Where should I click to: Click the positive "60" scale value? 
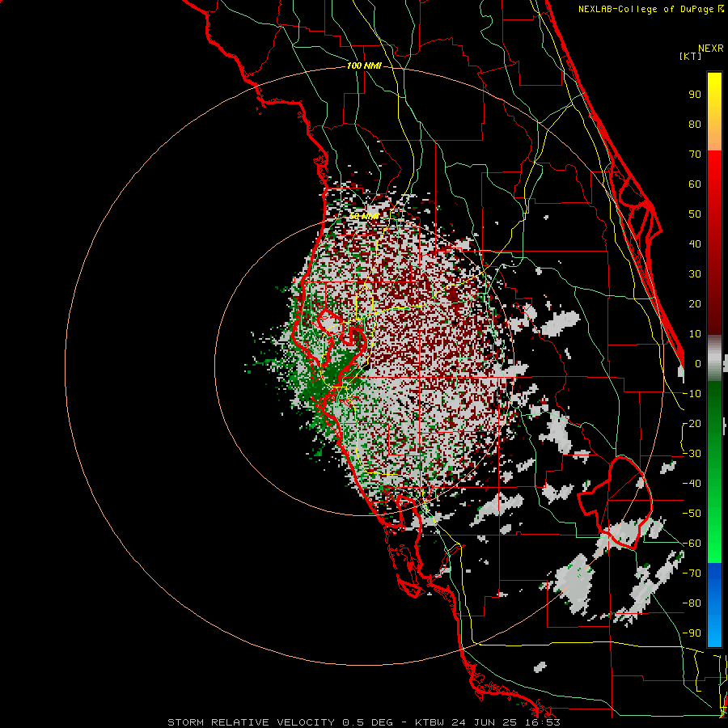(x=695, y=184)
